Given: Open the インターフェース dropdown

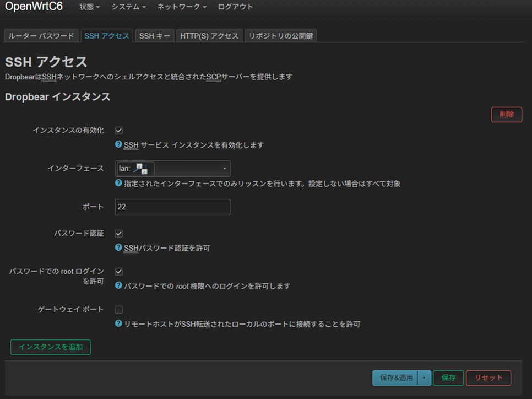Looking at the screenshot, I should tap(173, 169).
